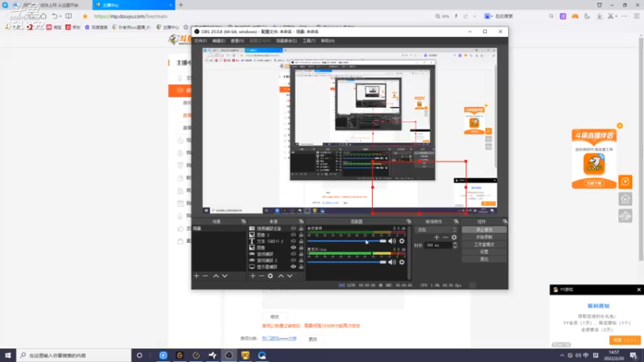Open OBS 文件(F) menu

[200, 41]
